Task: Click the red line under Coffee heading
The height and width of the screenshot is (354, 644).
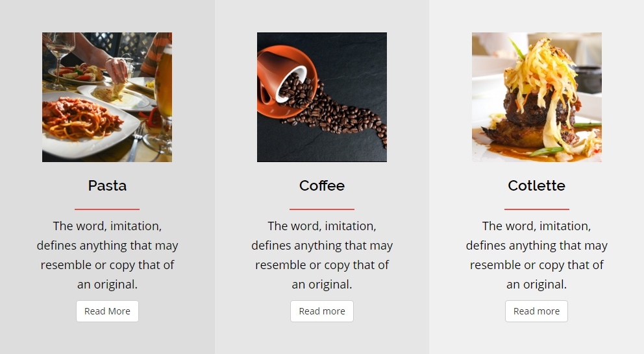Action: (322, 209)
